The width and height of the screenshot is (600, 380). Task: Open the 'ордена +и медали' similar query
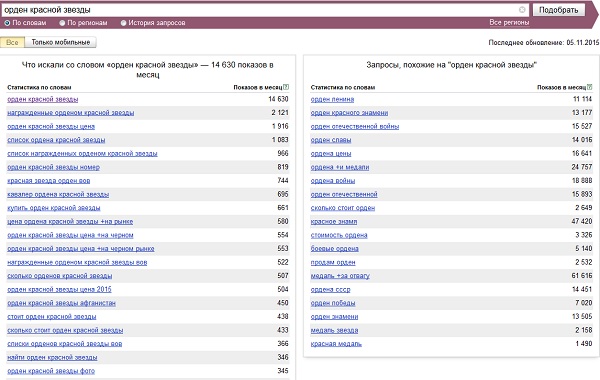click(340, 167)
